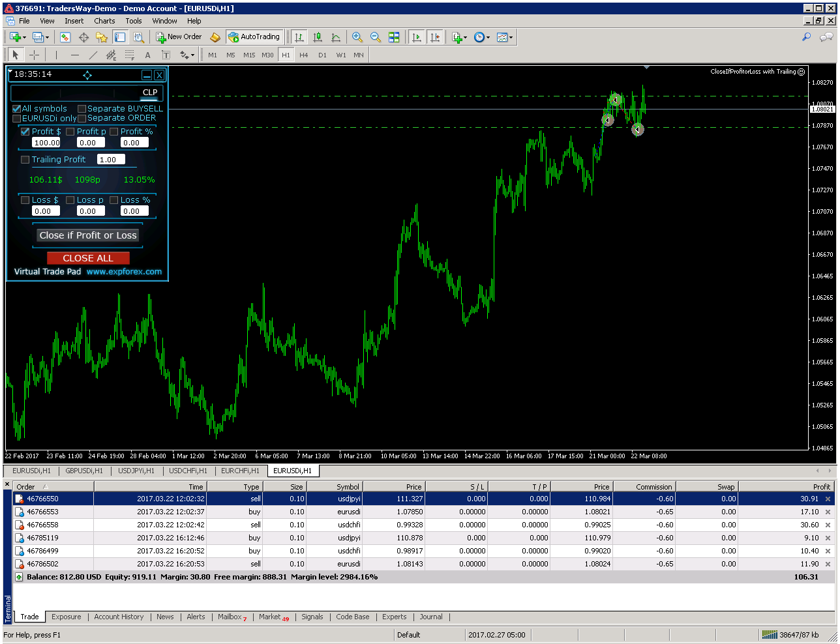Select the Horizontal Line drawing tool
Screen dimensions: 840x644
tap(75, 55)
